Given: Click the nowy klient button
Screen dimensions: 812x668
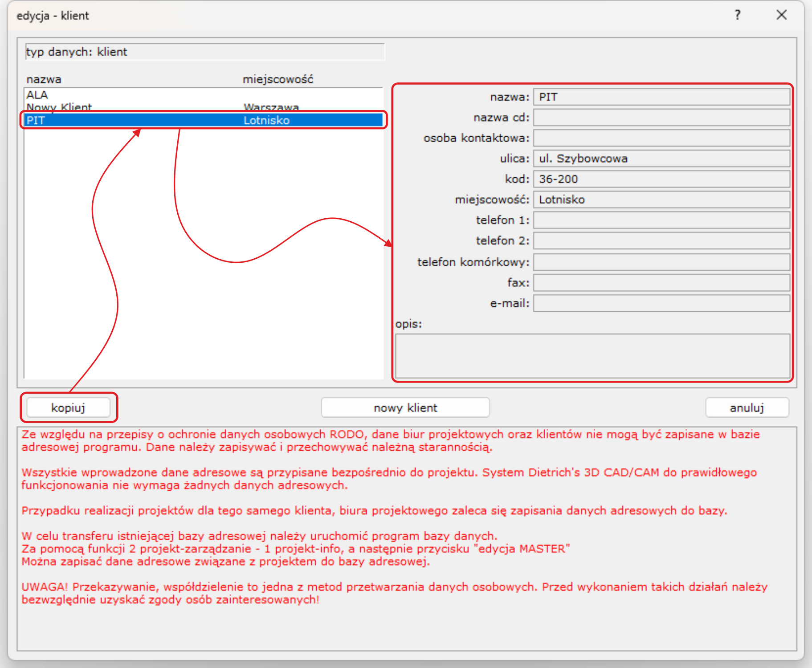Looking at the screenshot, I should [x=405, y=407].
